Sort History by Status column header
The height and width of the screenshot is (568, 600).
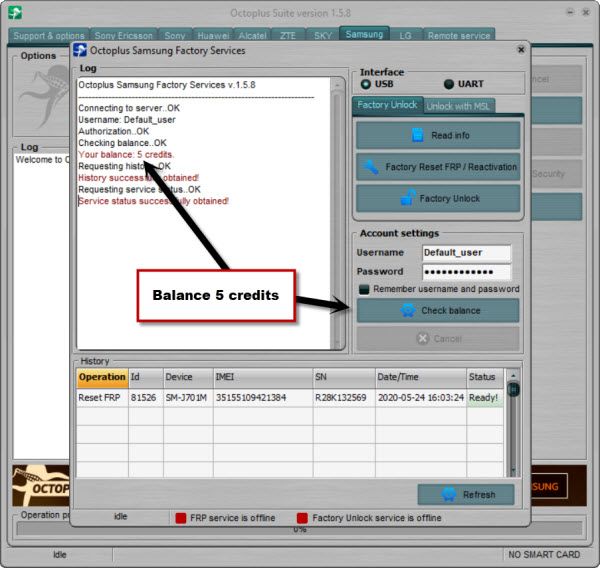click(x=485, y=377)
